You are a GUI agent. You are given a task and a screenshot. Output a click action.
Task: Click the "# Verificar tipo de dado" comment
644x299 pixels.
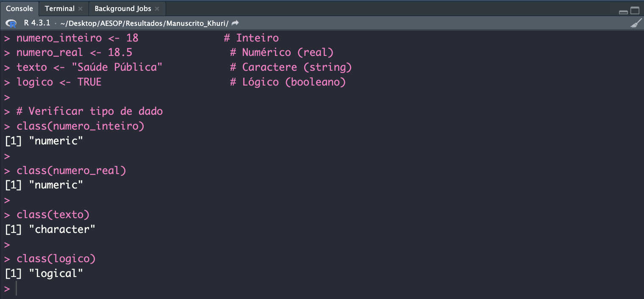point(89,111)
